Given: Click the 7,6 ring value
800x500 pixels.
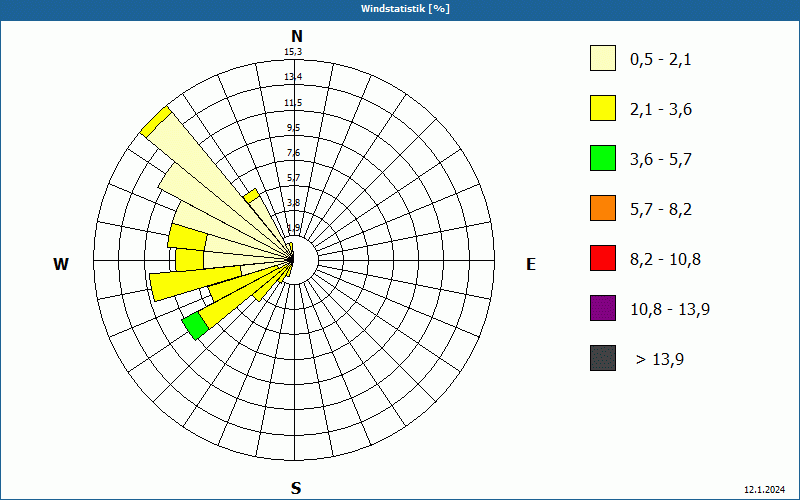Looking at the screenshot, I should tap(293, 153).
